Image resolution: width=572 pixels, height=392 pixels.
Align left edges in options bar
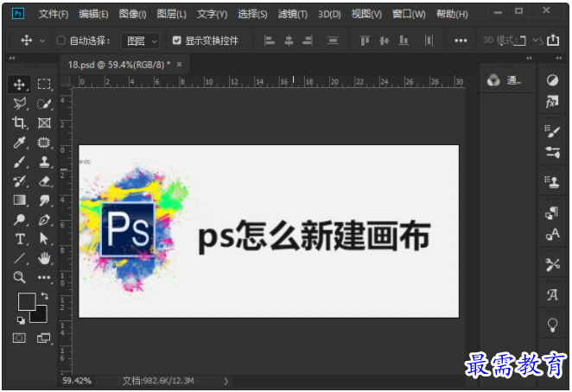[270, 40]
